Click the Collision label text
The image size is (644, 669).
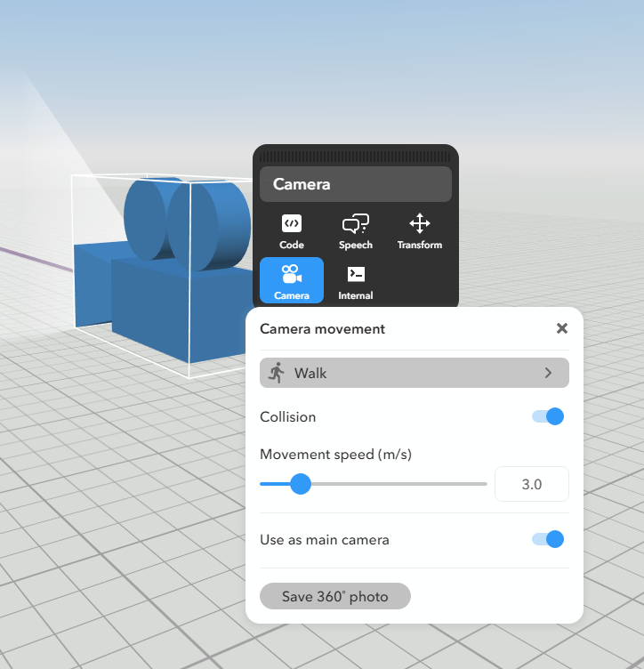pyautogui.click(x=287, y=416)
